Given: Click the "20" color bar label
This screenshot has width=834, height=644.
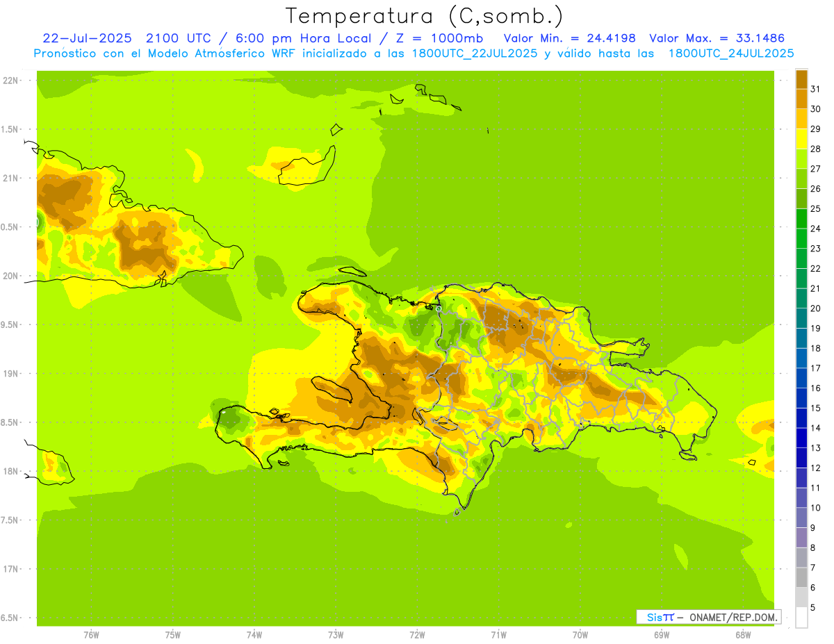Looking at the screenshot, I should tap(815, 308).
